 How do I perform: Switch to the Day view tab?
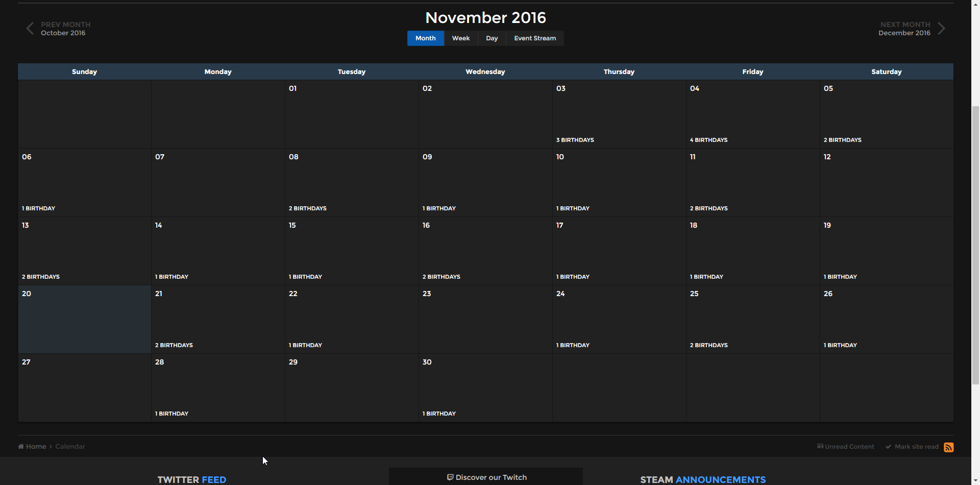click(x=492, y=38)
